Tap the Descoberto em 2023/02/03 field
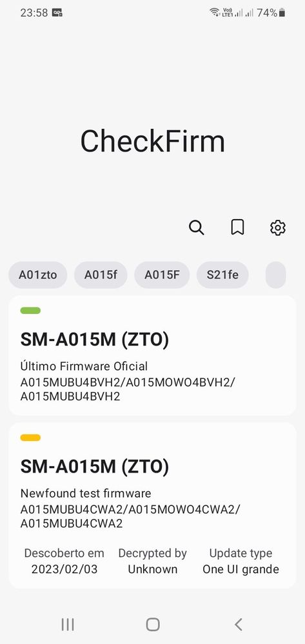The height and width of the screenshot is (644, 305). (x=64, y=561)
